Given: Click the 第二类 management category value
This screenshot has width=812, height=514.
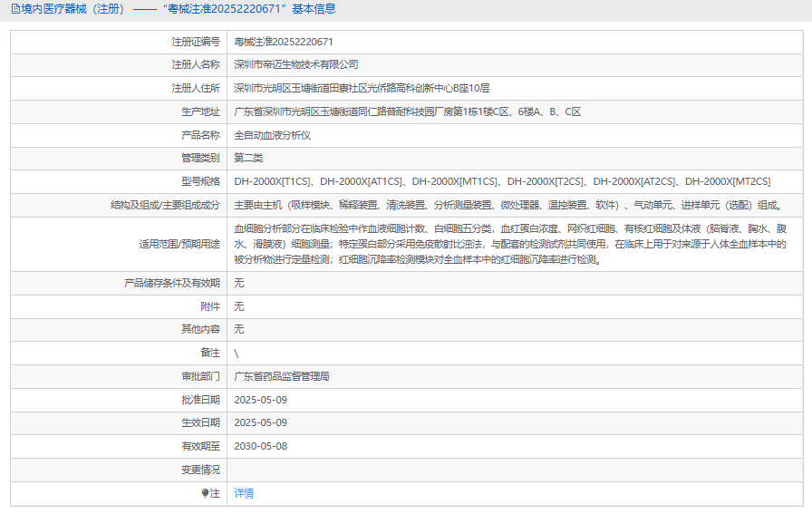Looking at the screenshot, I should pyautogui.click(x=249, y=159).
